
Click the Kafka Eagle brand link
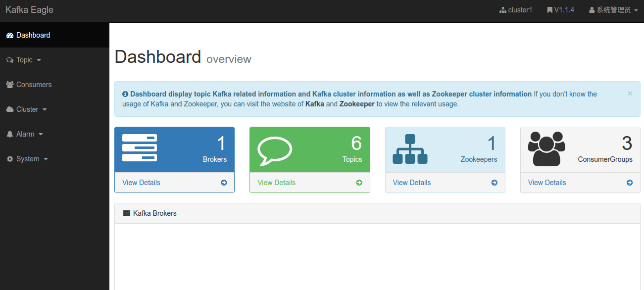pos(29,10)
